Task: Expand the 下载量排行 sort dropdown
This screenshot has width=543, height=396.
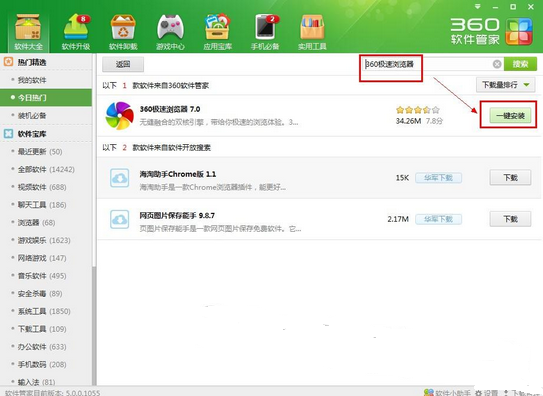Action: point(506,85)
